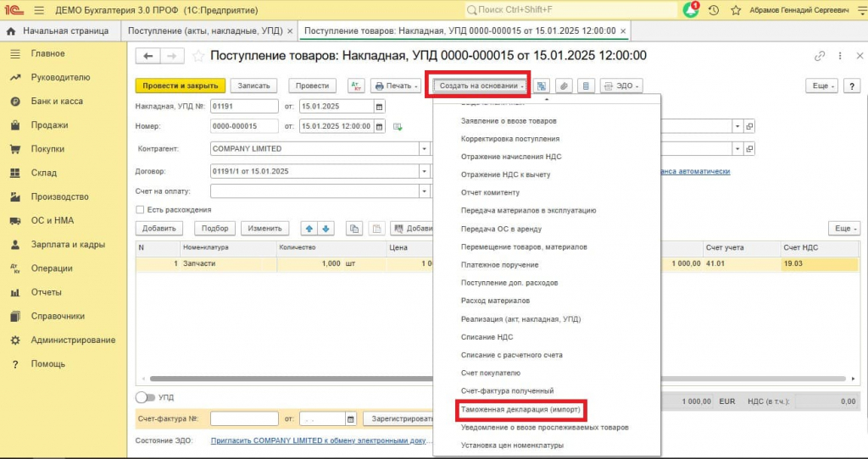Image resolution: width=868 pixels, height=459 pixels.
Task: Open related documents structure icon
Action: pyautogui.click(x=542, y=86)
